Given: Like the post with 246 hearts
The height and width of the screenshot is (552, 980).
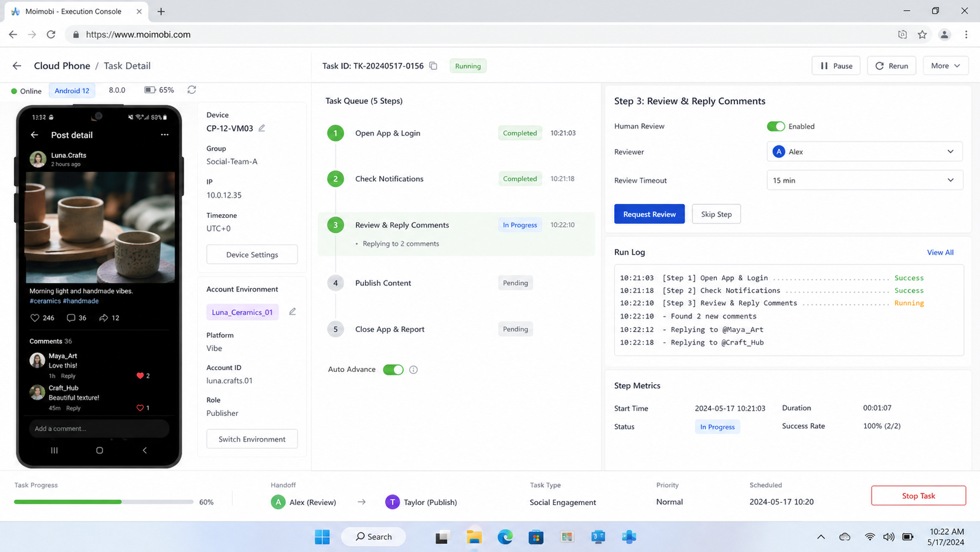Looking at the screenshot, I should coord(35,318).
